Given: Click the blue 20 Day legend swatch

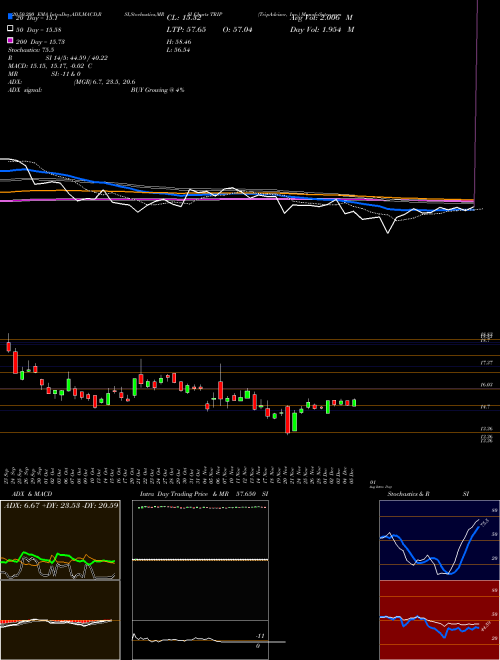Looking at the screenshot, I should point(10,17).
